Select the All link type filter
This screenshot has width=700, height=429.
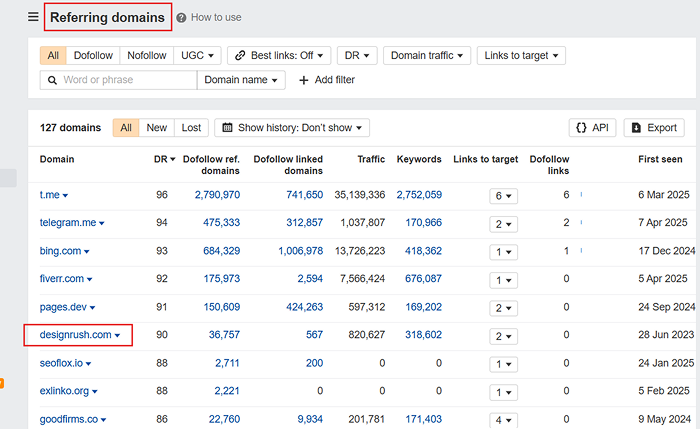[x=53, y=55]
